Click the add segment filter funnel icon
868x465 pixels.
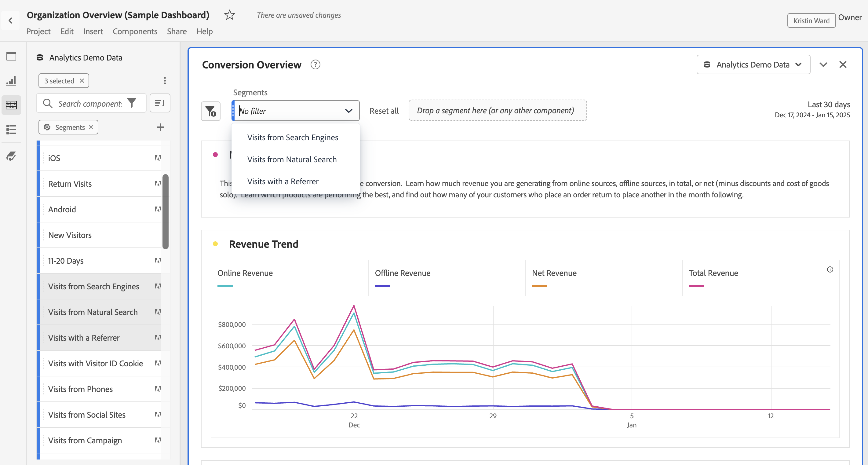tap(211, 111)
